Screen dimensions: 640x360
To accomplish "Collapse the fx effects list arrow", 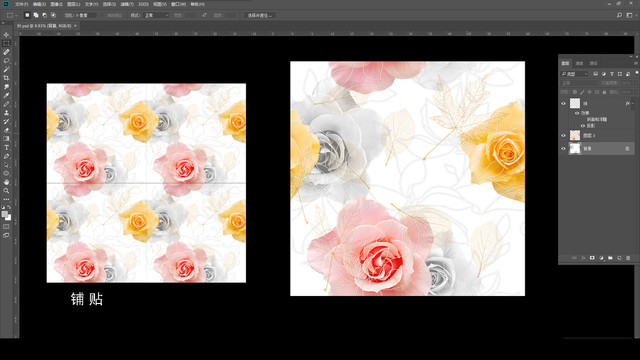I will [x=633, y=104].
